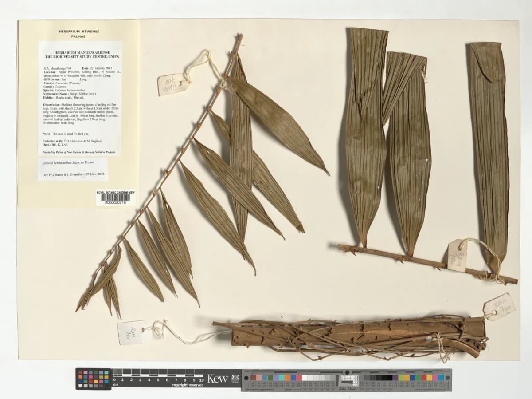
Task: Click "copyright reserved" on the scale bar
Action: 188,385
